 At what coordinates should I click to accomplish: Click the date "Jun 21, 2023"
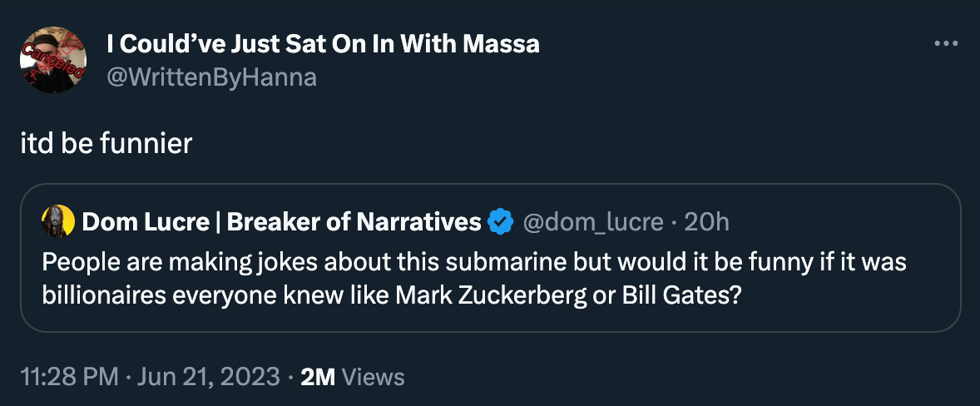[x=207, y=377]
